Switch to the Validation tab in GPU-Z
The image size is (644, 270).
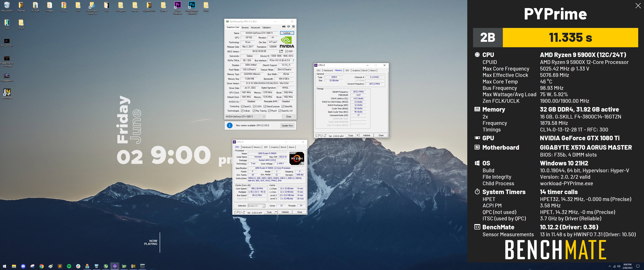click(x=266, y=28)
